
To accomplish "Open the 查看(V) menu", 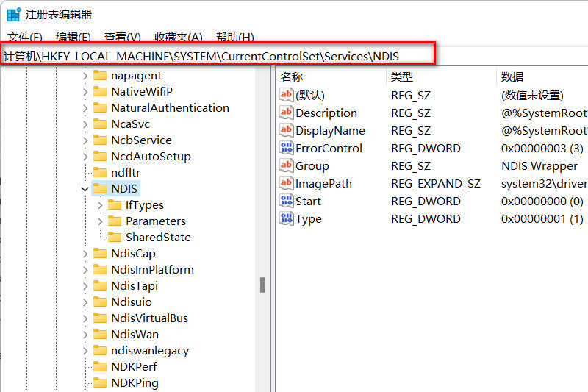I will pos(122,38).
